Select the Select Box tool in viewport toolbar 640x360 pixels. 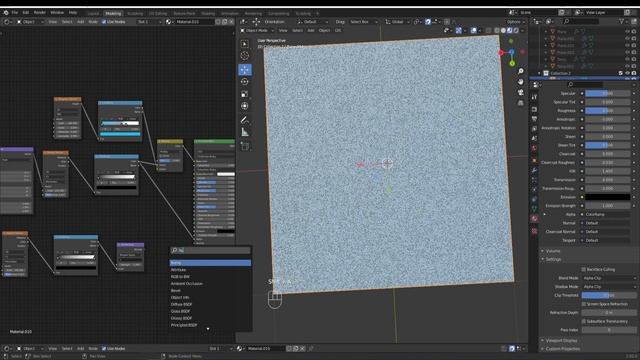[x=244, y=44]
